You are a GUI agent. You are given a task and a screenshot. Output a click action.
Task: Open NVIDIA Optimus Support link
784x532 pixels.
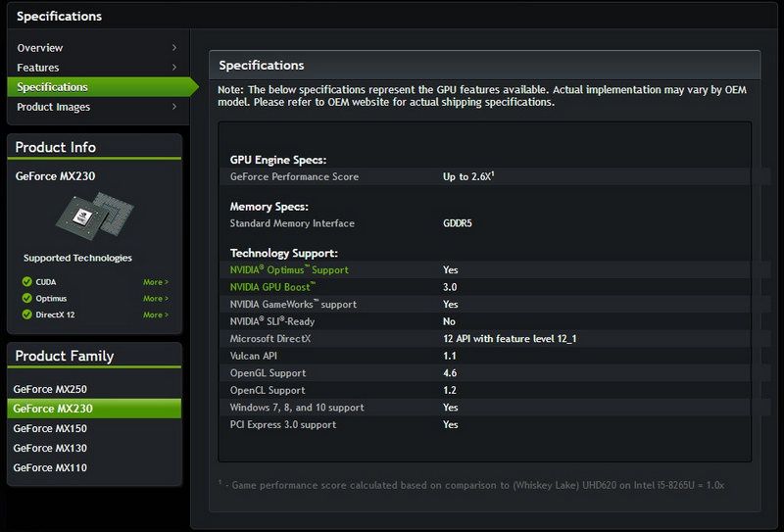click(289, 270)
